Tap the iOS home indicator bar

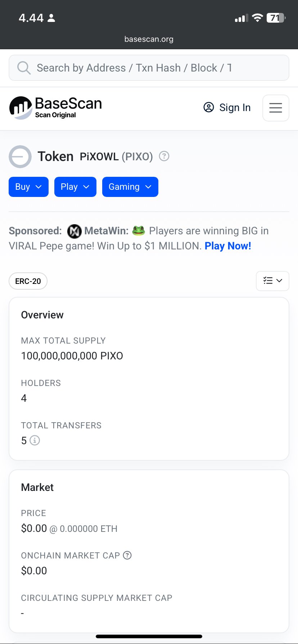coord(149,636)
